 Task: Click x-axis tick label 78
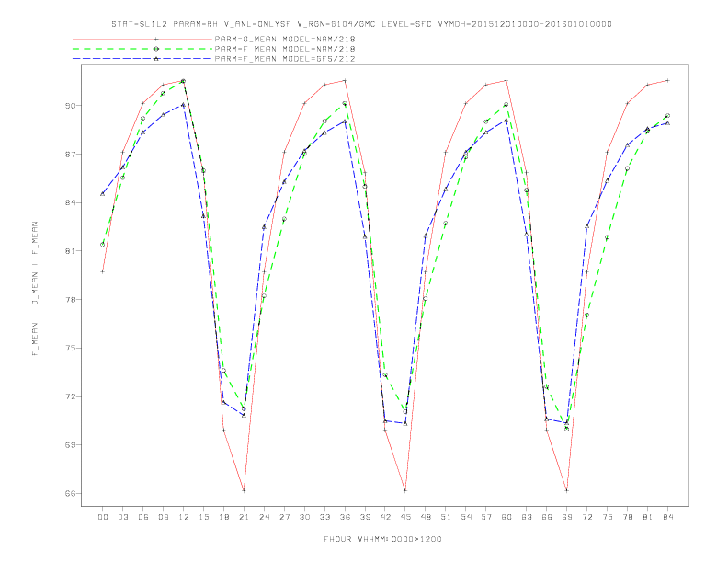(x=627, y=517)
